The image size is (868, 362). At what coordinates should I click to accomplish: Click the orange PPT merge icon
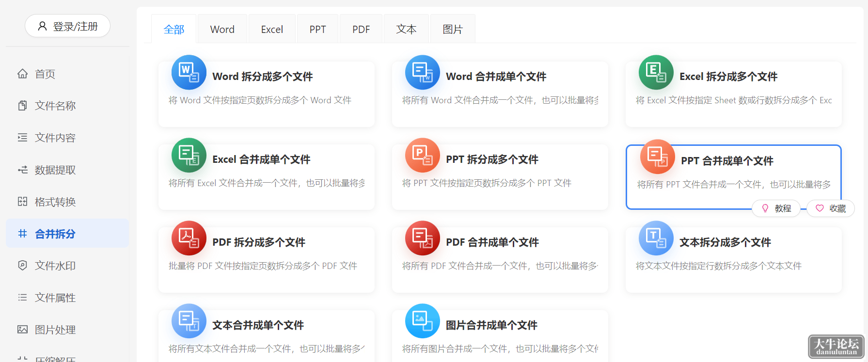[658, 157]
